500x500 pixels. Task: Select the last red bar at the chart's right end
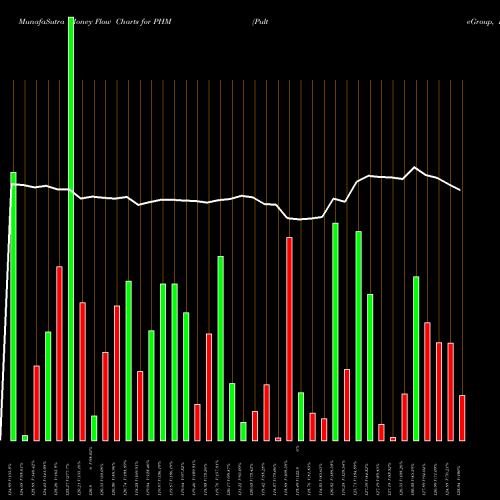tap(462, 418)
